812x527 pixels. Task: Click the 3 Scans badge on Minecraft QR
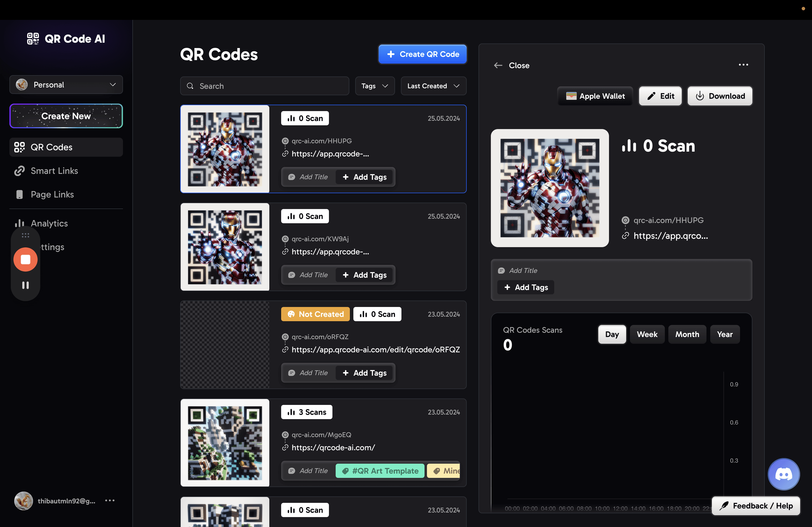(x=306, y=412)
